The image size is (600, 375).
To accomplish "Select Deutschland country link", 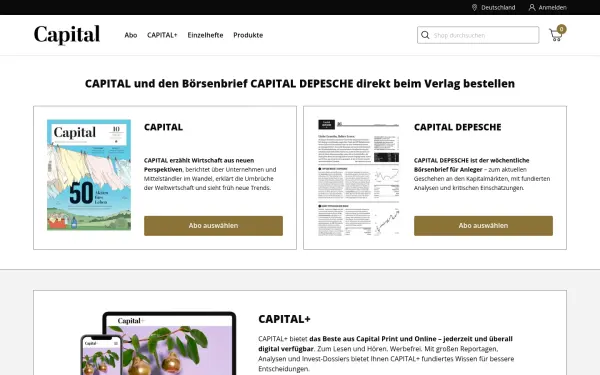I will click(x=498, y=7).
